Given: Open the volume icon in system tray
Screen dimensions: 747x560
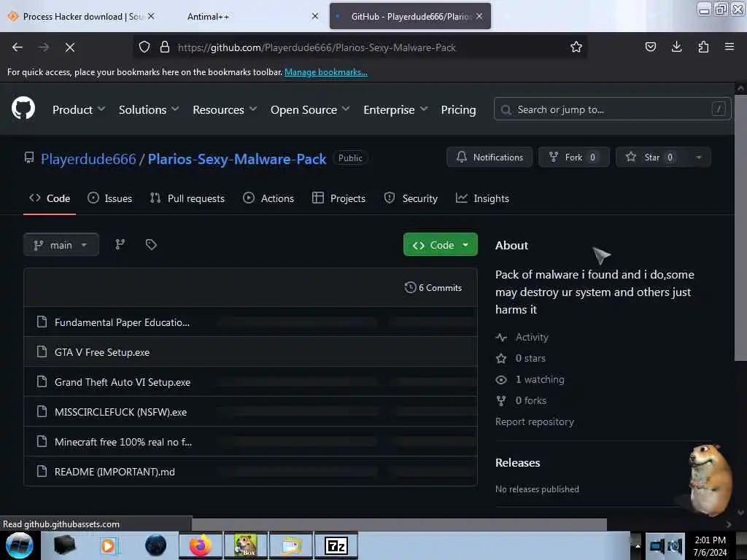Looking at the screenshot, I should (675, 546).
